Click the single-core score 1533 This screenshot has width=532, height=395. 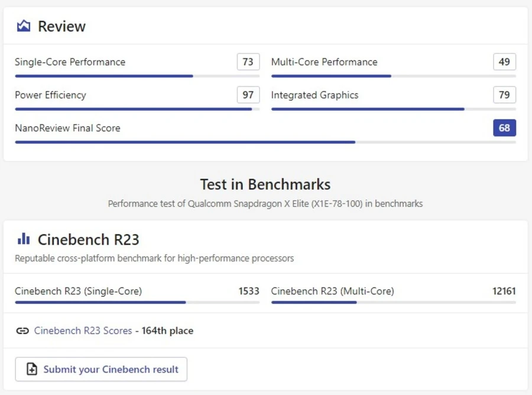(249, 291)
